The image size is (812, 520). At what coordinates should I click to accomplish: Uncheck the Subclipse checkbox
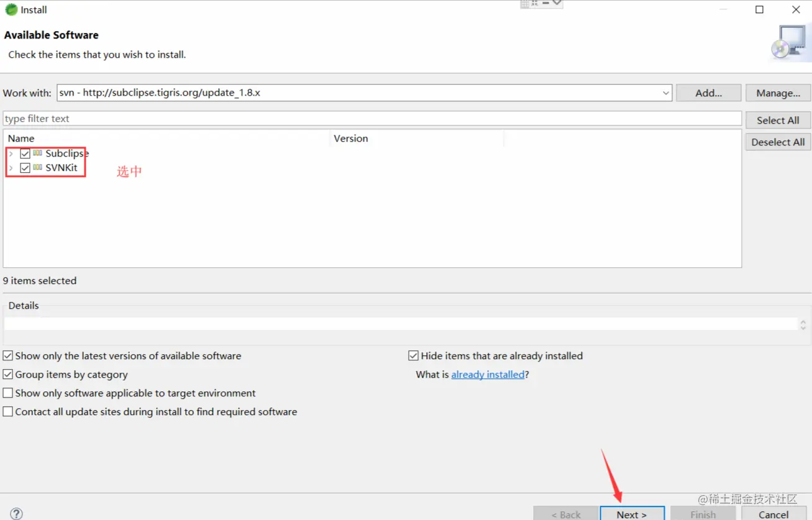(25, 153)
